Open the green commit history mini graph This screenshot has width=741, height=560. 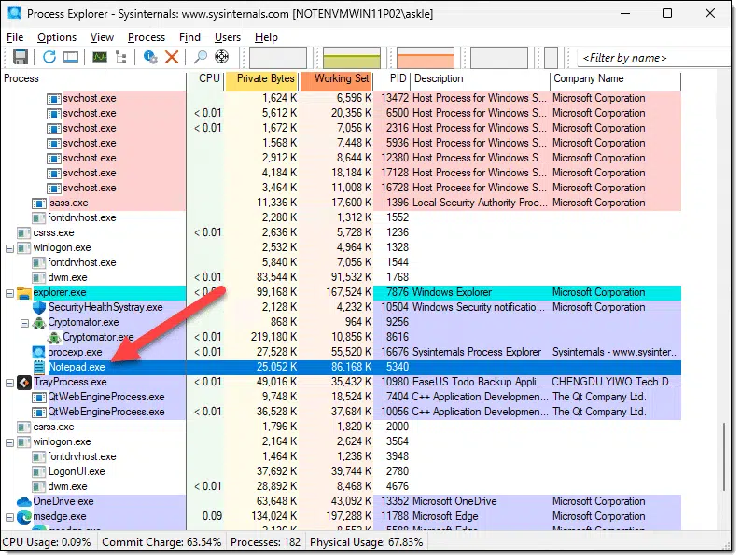click(x=352, y=58)
